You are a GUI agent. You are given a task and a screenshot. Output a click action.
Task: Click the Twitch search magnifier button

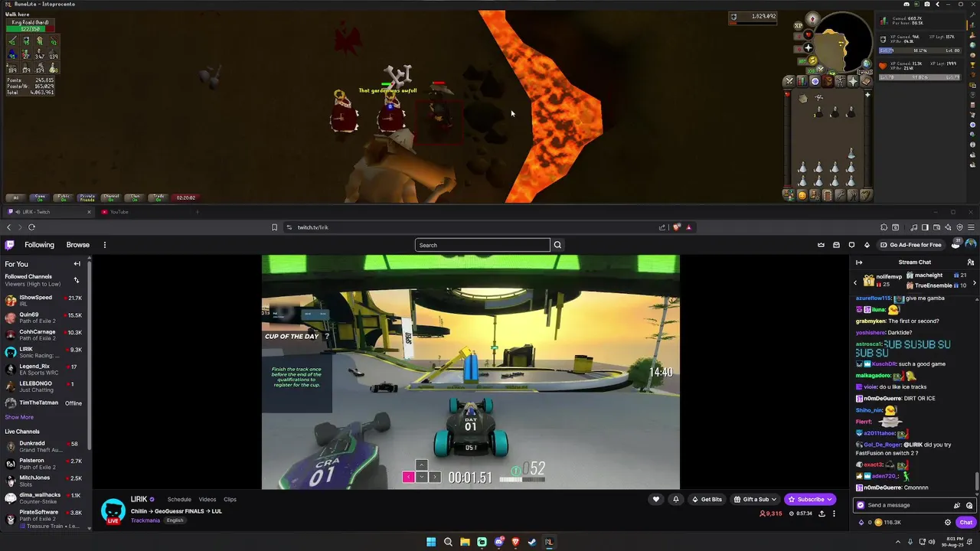point(557,245)
